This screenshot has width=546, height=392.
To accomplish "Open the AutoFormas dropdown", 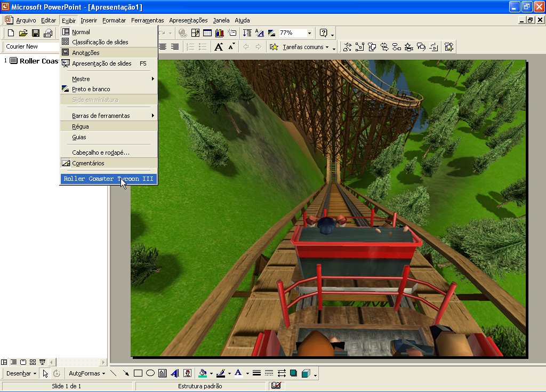I will tap(87, 373).
